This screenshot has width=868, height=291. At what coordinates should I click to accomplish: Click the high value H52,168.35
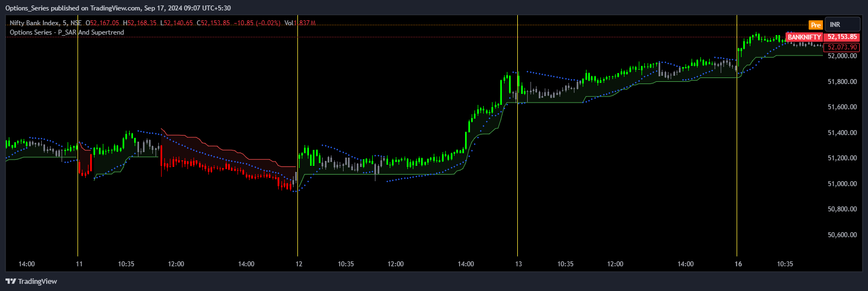tap(140, 23)
